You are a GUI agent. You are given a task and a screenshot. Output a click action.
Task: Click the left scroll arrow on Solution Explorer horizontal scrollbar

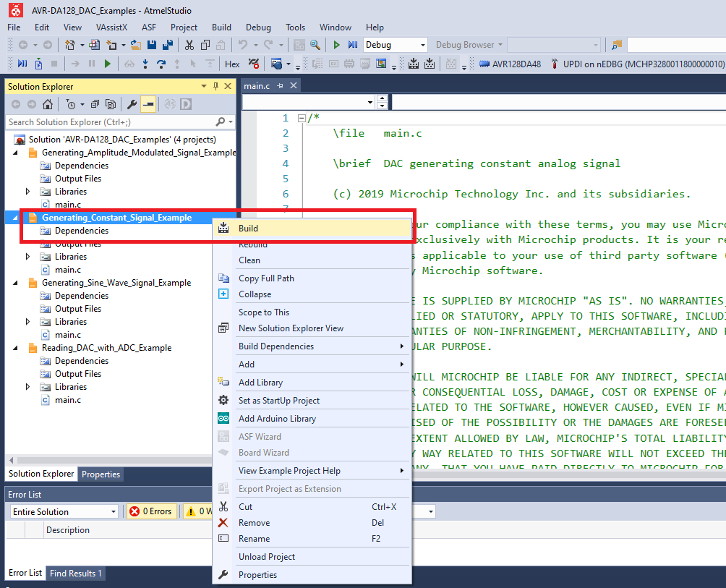pos(11,460)
